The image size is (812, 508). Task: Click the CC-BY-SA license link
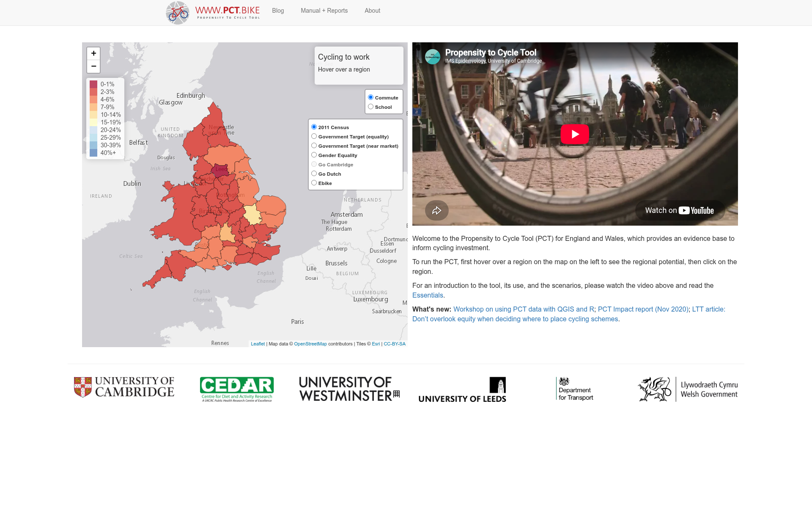pos(395,344)
